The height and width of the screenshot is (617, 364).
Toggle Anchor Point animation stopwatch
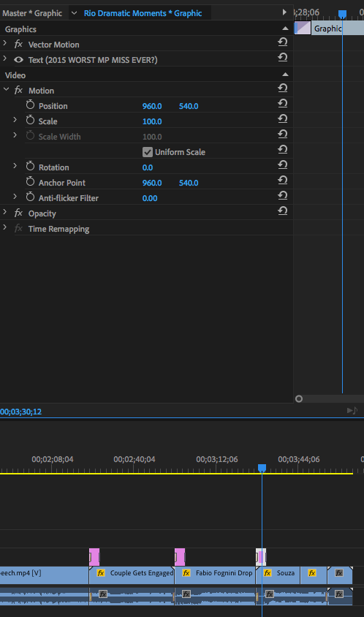pyautogui.click(x=30, y=181)
